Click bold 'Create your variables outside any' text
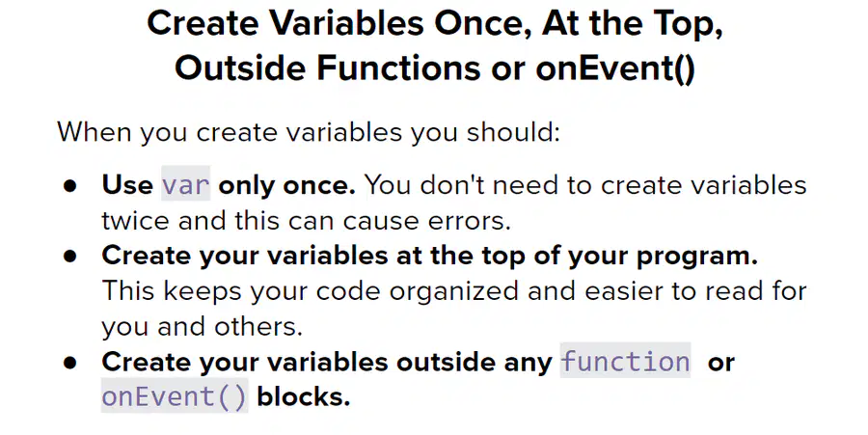Viewport: 868px width, 435px height. [327, 362]
